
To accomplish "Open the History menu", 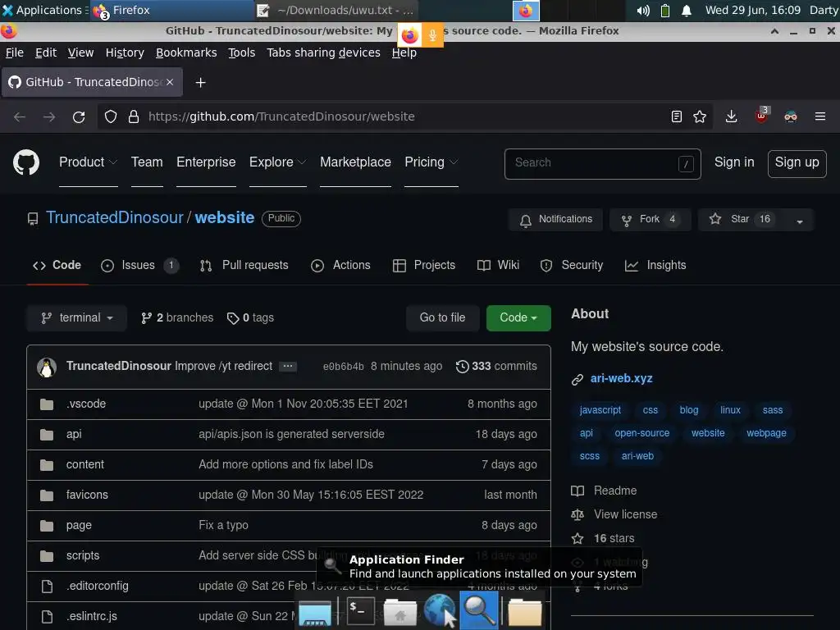I will [x=125, y=52].
